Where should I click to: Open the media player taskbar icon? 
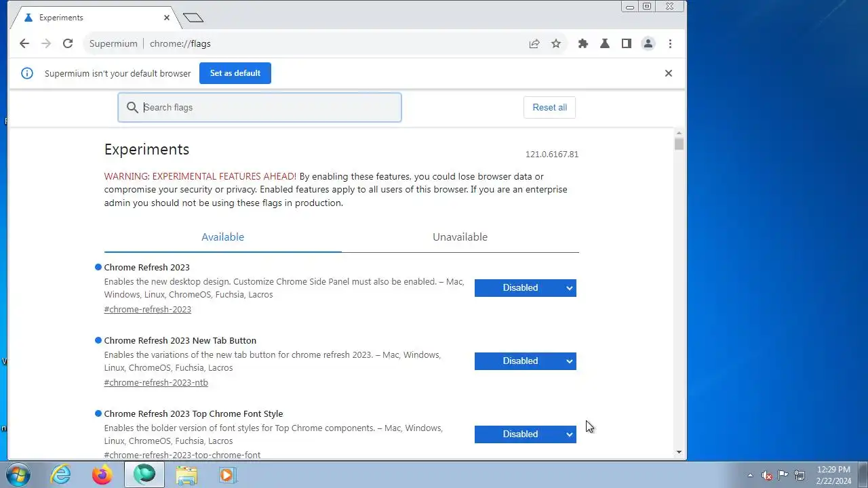[227, 474]
